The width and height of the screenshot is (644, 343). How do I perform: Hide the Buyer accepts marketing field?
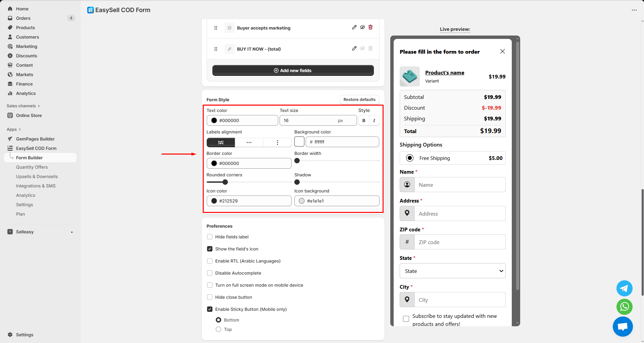[362, 27]
